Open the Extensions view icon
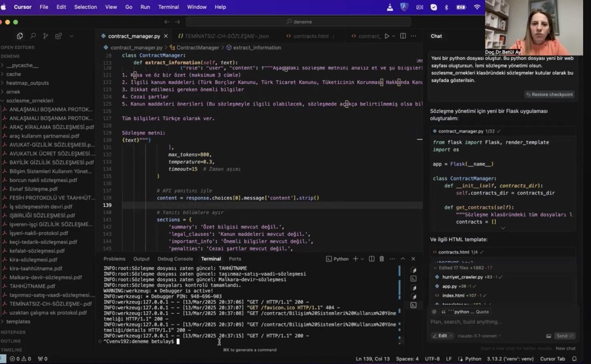The image size is (591, 364). click(x=59, y=36)
